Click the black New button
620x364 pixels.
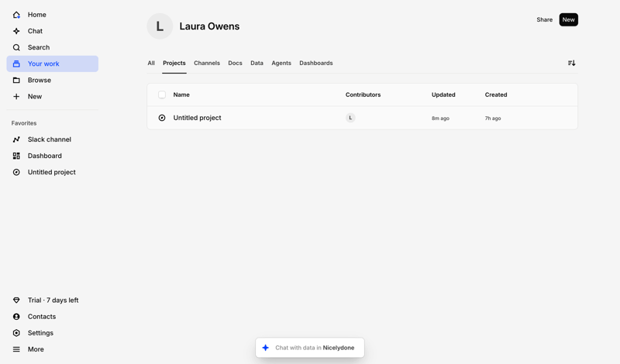point(568,19)
